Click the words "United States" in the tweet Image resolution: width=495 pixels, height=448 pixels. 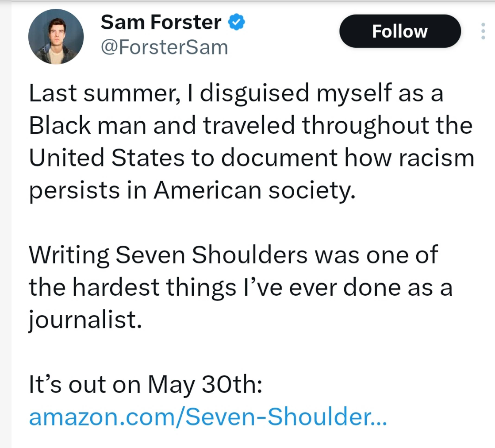pyautogui.click(x=106, y=158)
